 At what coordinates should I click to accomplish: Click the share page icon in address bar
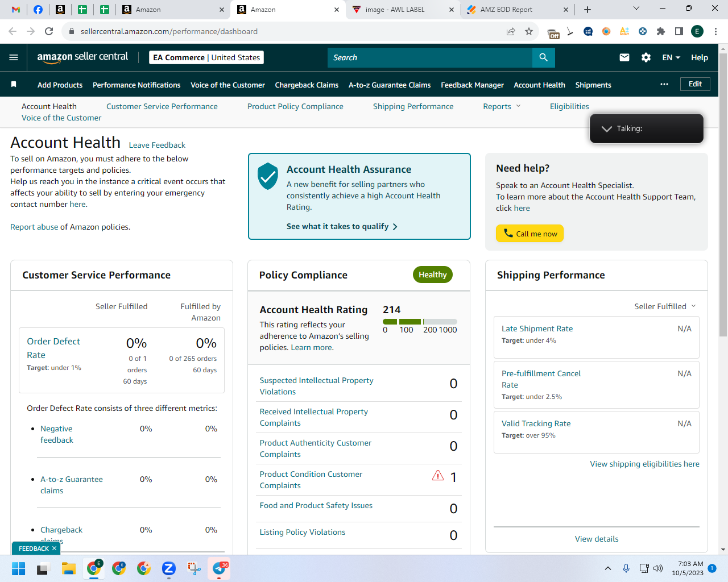tap(511, 31)
